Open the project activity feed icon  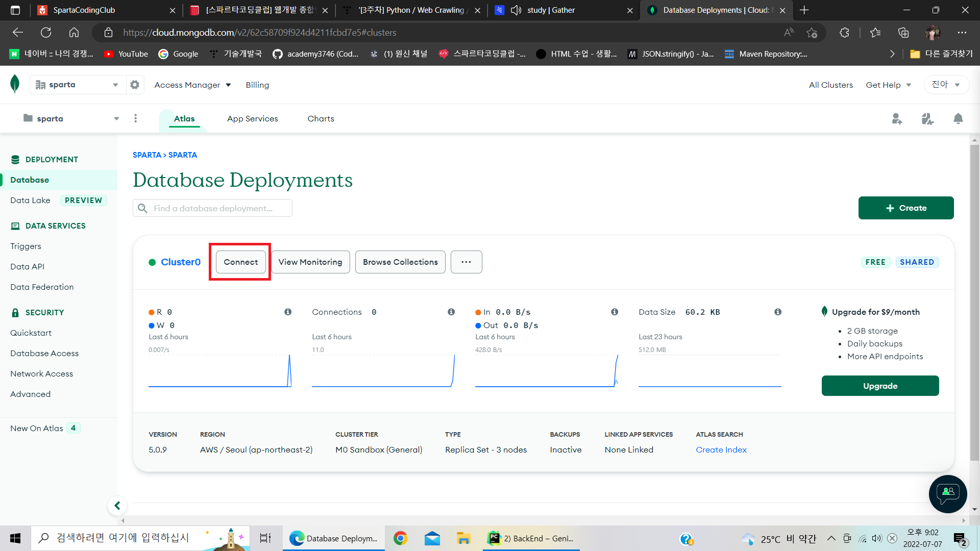(927, 119)
